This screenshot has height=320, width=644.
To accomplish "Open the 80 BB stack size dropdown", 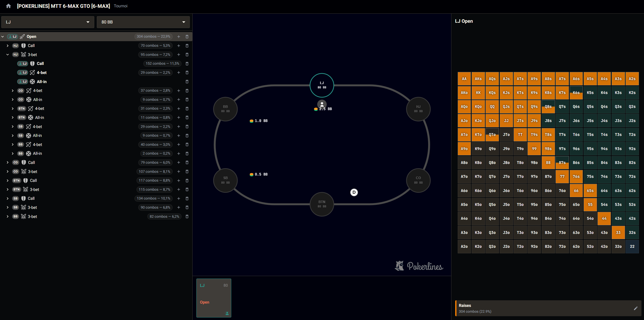I will pyautogui.click(x=143, y=22).
